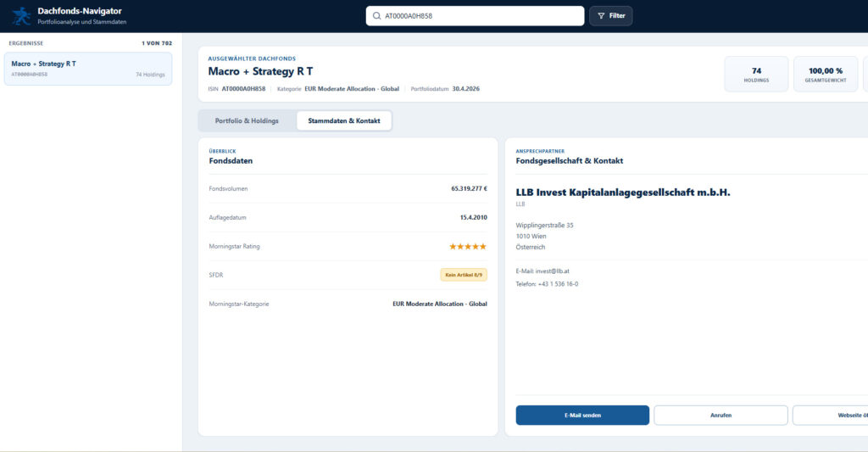This screenshot has height=452, width=868.
Task: Click the ERGEBNISSE sidebar label
Action: coord(26,43)
